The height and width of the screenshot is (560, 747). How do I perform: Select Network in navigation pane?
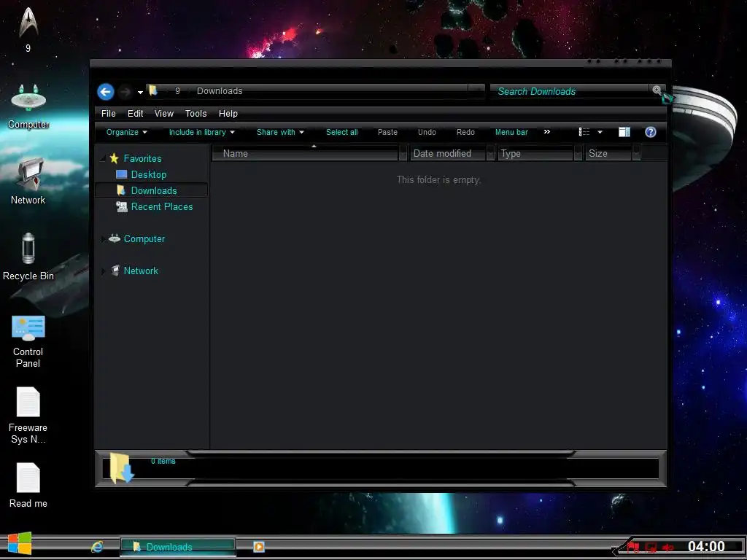click(141, 271)
